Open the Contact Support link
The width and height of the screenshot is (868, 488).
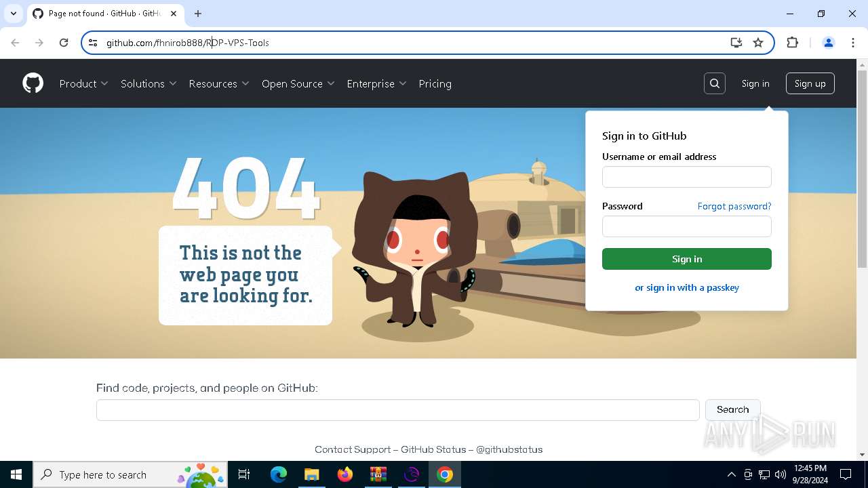point(353,449)
